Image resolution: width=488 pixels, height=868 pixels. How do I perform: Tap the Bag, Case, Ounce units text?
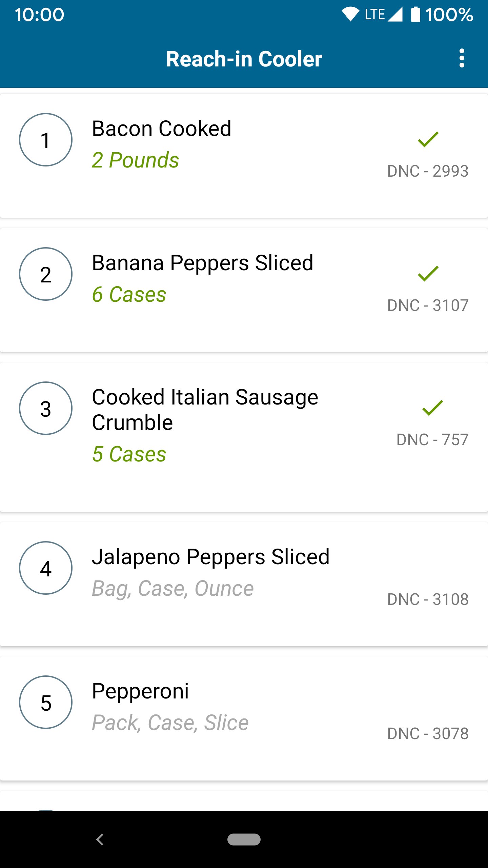[x=173, y=588]
